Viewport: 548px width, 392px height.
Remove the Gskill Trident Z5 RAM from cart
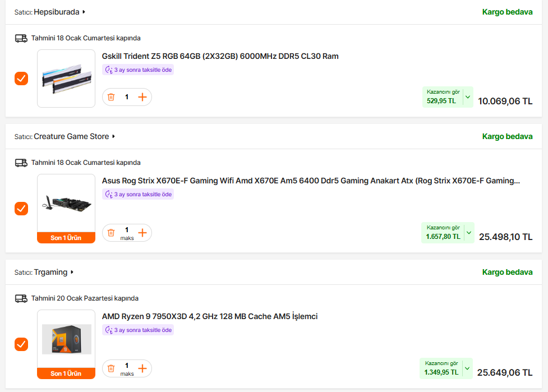[111, 97]
